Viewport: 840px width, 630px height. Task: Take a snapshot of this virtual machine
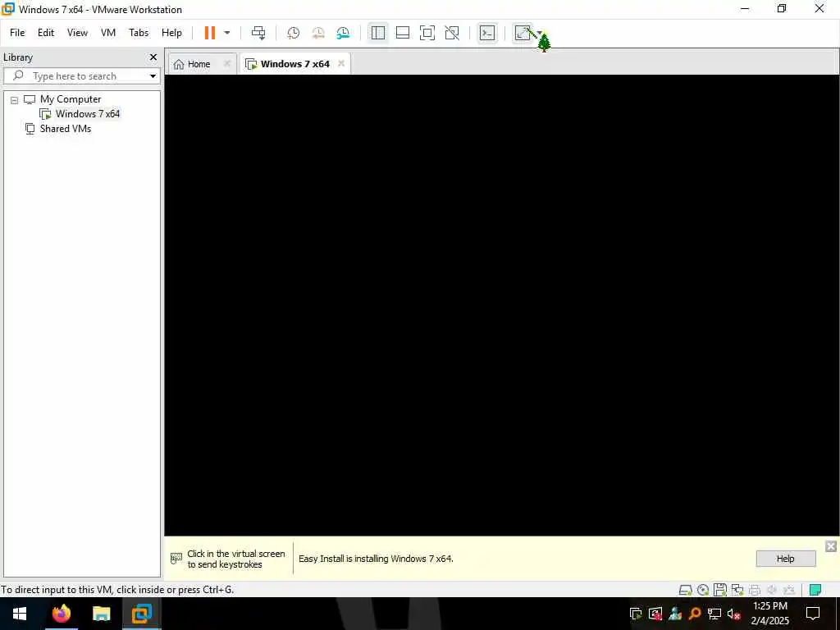293,33
